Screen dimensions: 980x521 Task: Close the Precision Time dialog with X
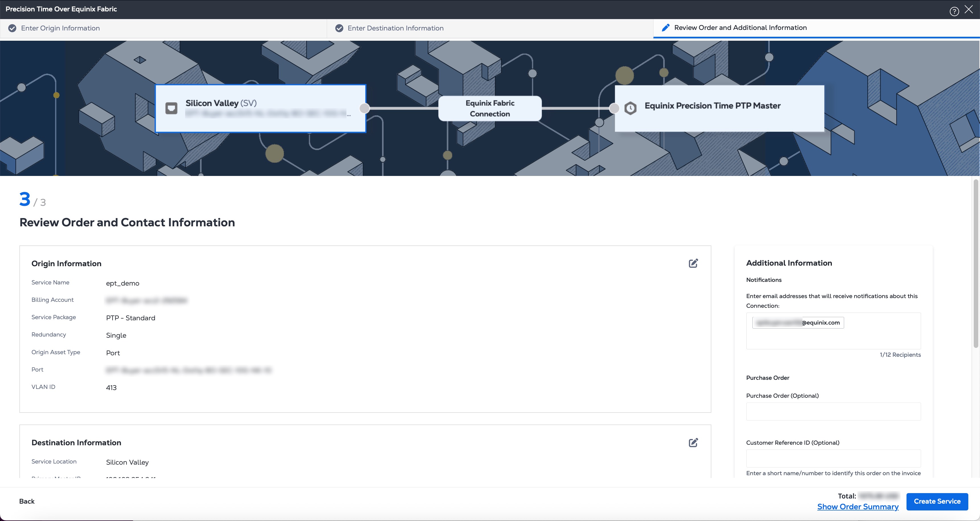click(969, 9)
